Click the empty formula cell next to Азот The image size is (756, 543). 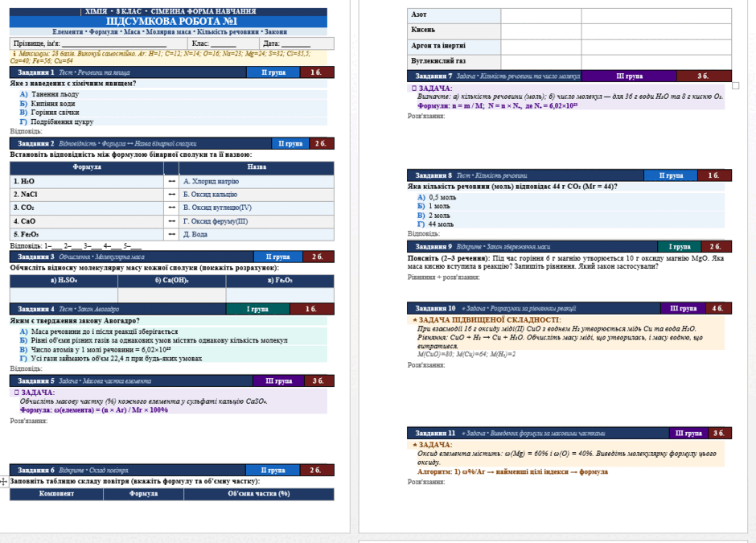tap(541, 15)
